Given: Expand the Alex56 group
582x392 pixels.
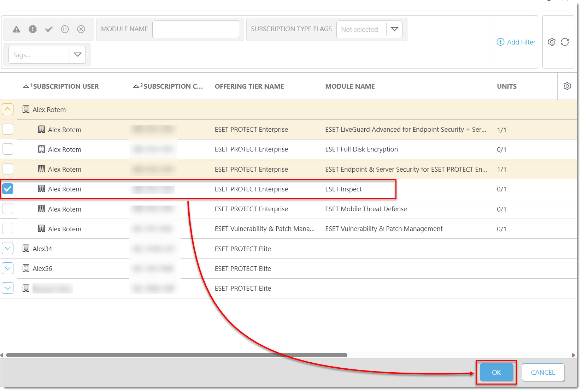Looking at the screenshot, I should click(7, 268).
